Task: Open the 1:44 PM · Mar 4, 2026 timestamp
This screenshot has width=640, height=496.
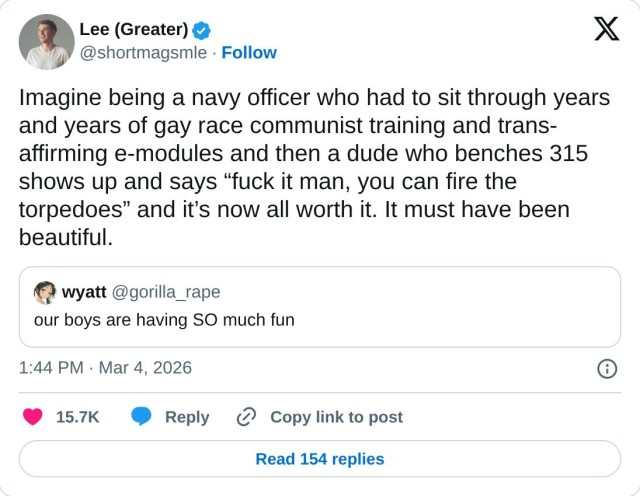Action: click(105, 368)
